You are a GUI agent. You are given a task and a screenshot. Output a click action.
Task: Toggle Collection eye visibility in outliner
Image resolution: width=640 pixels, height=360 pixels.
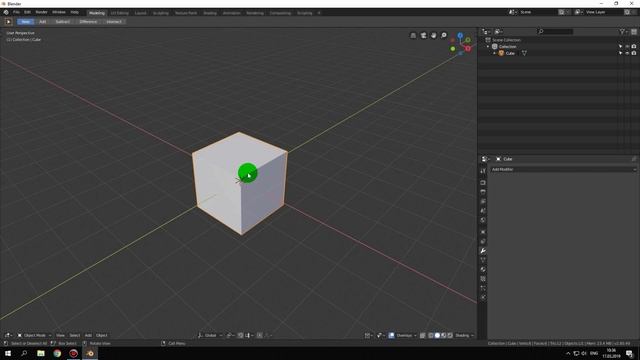pyautogui.click(x=627, y=47)
